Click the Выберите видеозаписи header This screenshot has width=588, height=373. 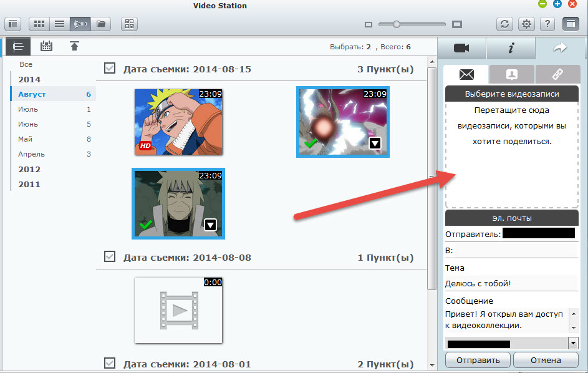pos(512,94)
